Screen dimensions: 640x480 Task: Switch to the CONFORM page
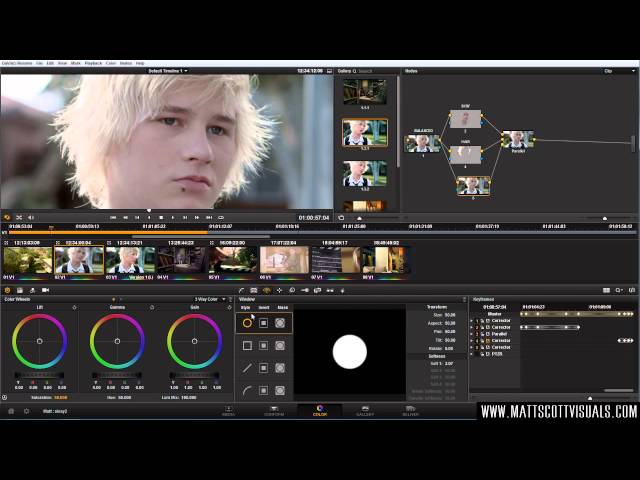tap(273, 411)
